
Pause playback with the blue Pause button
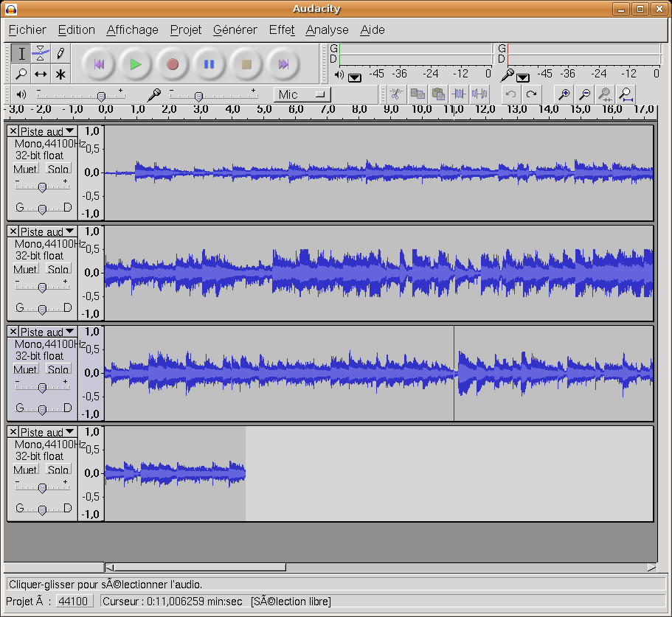(209, 64)
